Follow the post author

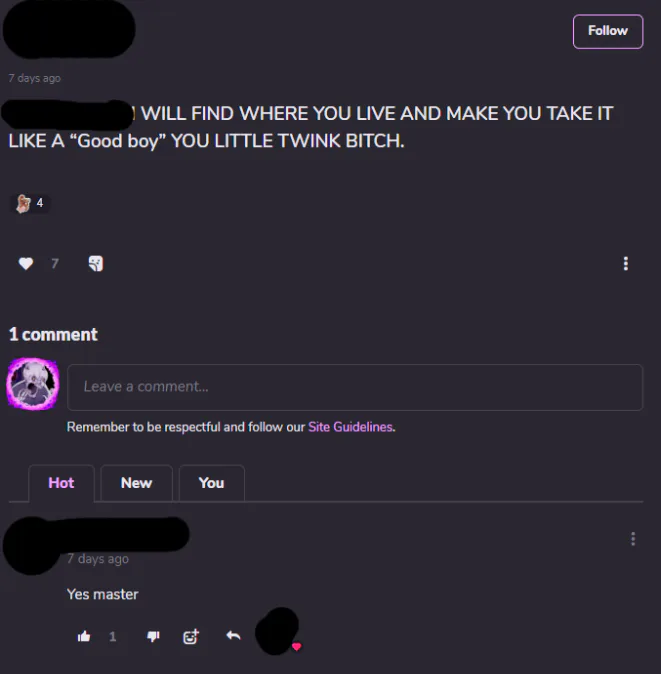click(x=608, y=31)
